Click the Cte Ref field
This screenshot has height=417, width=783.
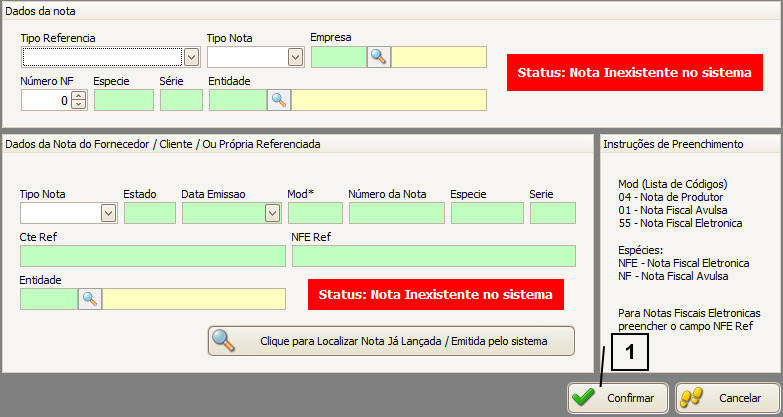click(x=153, y=256)
